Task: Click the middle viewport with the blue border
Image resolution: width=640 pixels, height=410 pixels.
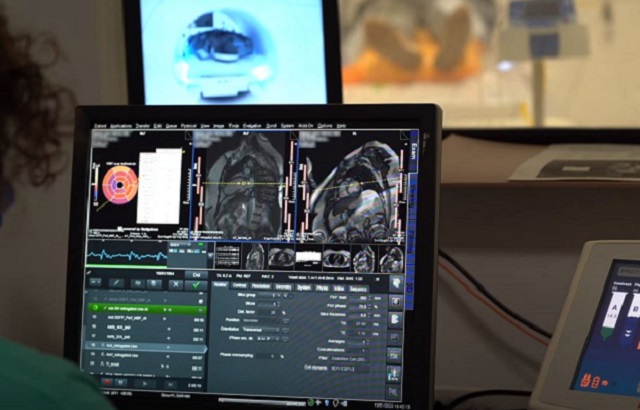Action: pyautogui.click(x=244, y=186)
